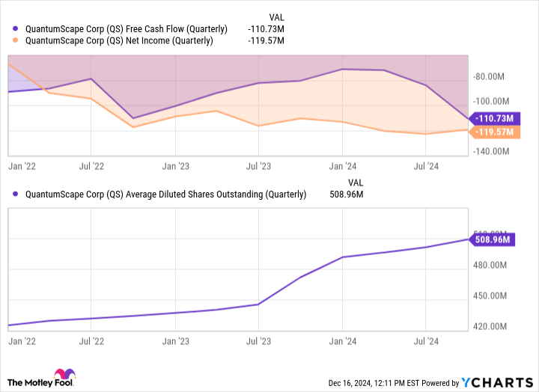Screen dimensions: 539x392
Task: Click Jan '23 on the top chart axis
Action: coord(176,166)
